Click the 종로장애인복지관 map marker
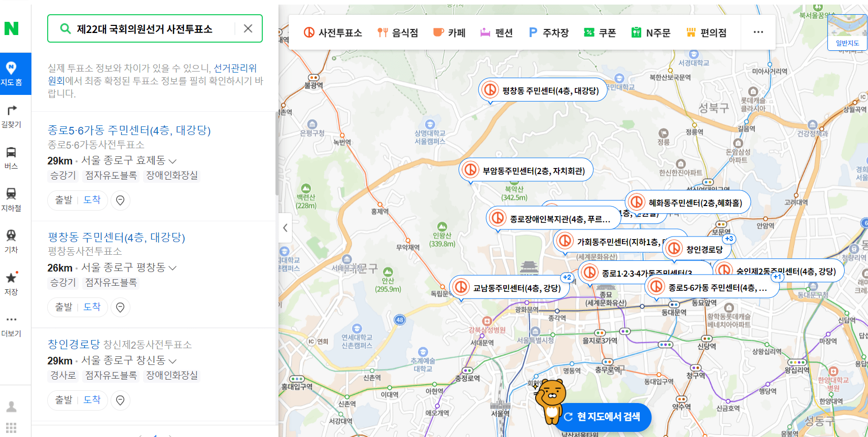Screen dimensions: 868x437 point(553,219)
